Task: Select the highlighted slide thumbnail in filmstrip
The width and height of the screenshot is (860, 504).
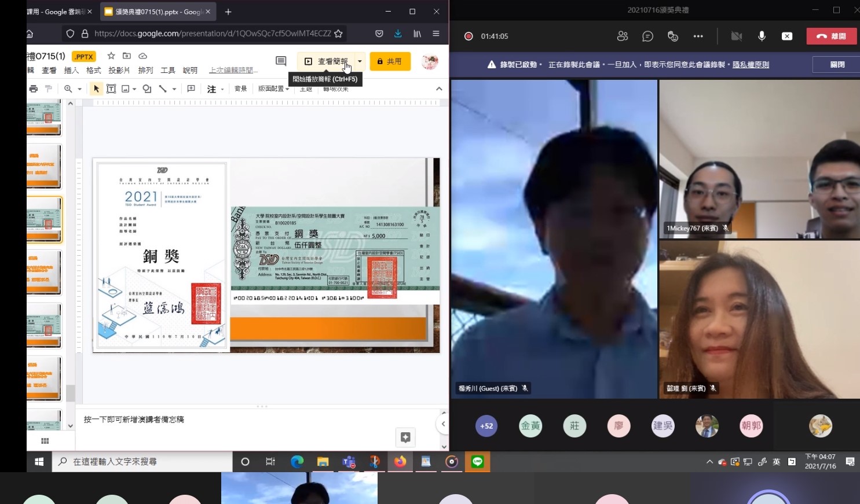Action: [x=44, y=219]
